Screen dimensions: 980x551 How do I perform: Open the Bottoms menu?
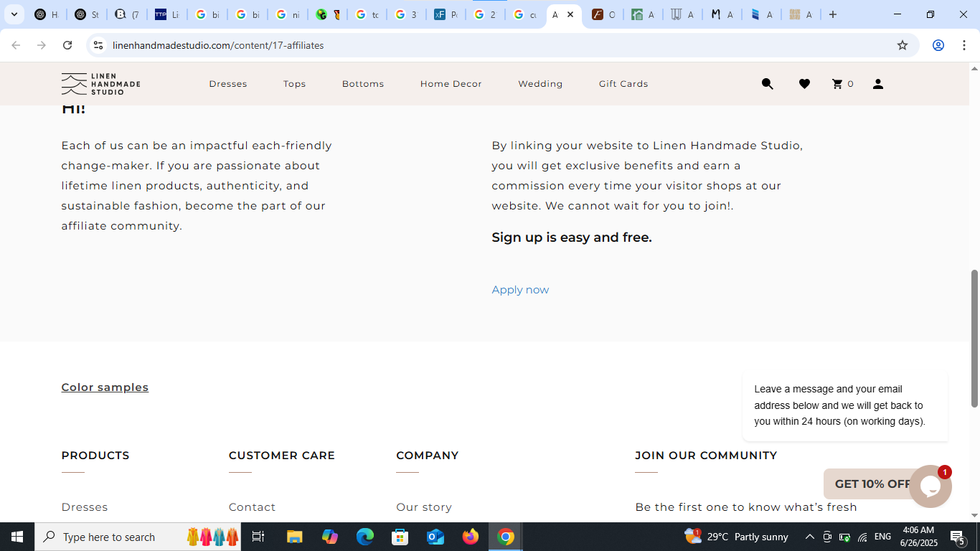(363, 84)
